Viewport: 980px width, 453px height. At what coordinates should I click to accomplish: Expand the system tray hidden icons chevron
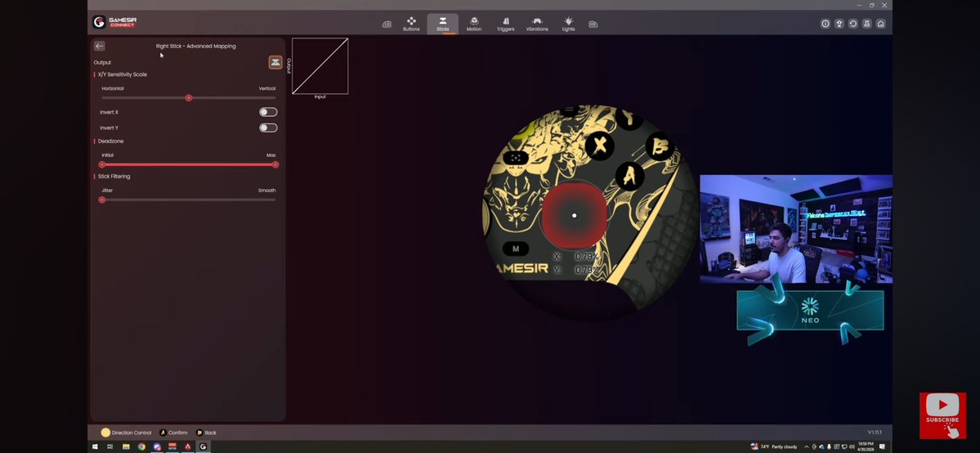click(x=806, y=446)
